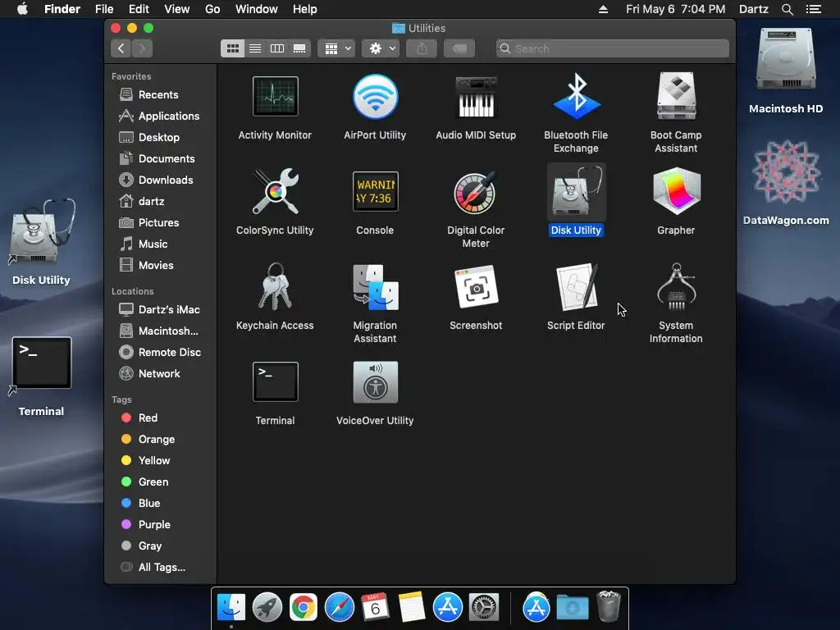The image size is (840, 630).
Task: Open the Console app
Action: [375, 192]
